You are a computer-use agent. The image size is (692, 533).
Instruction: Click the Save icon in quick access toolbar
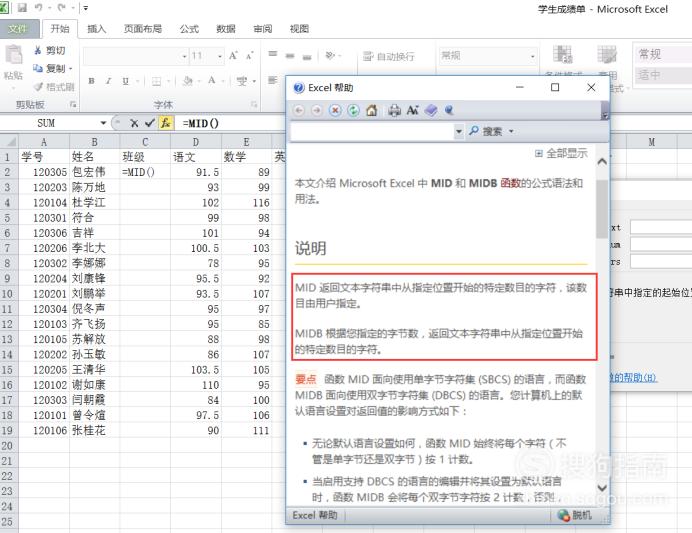[22, 8]
